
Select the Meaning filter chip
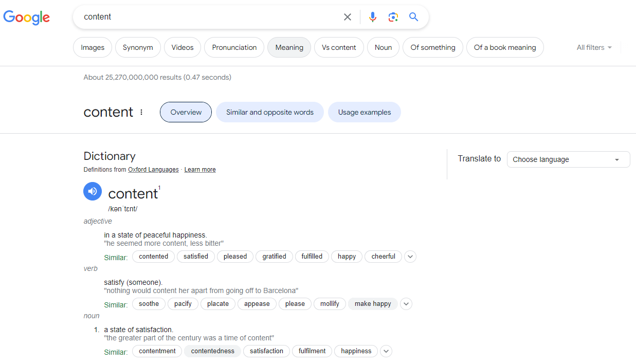pos(289,47)
